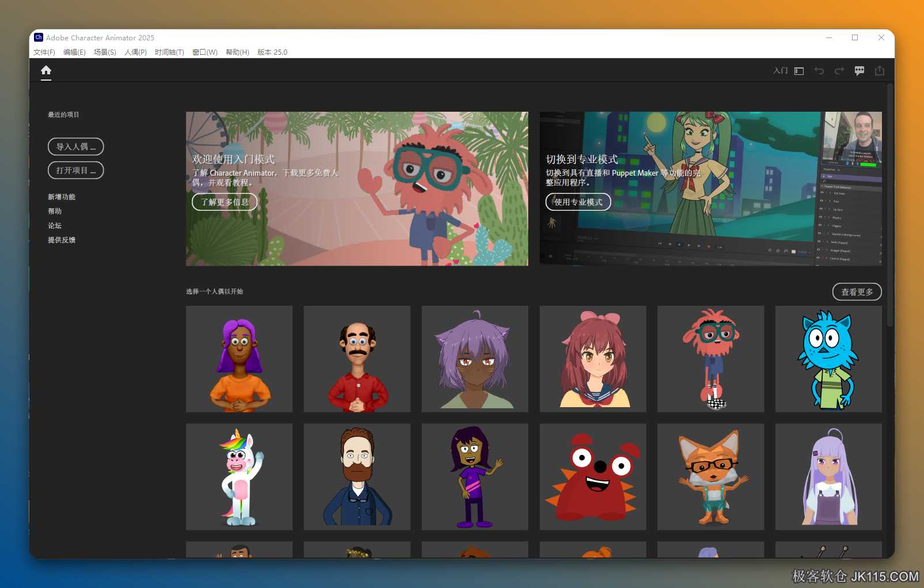Click the 了解更多信息 button
Viewport: 924px width, 588px height.
(x=225, y=202)
